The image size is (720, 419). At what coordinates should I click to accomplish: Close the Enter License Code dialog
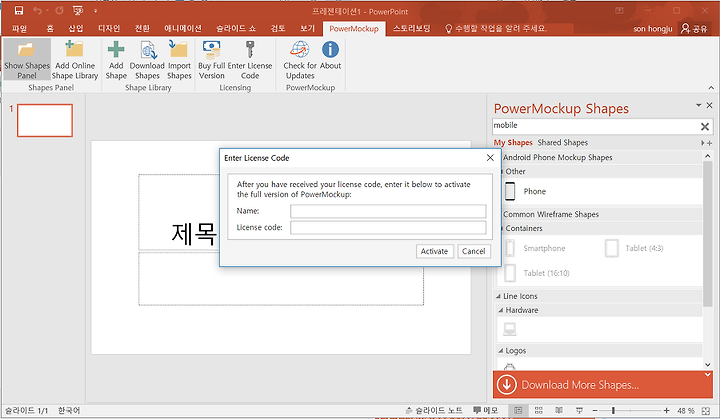[490, 158]
